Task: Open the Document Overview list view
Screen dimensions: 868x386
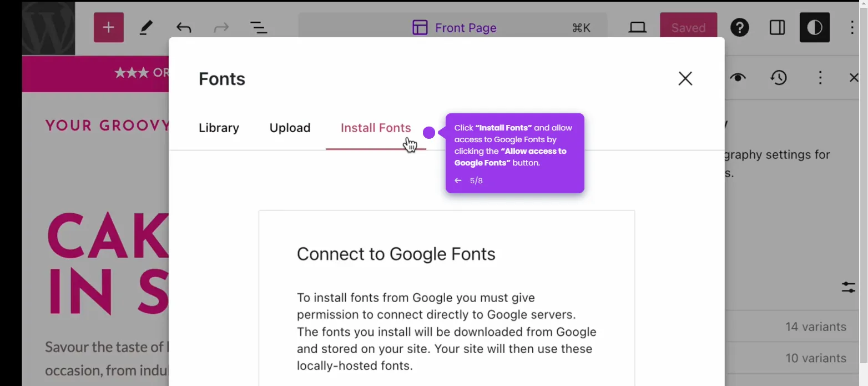Action: point(259,28)
